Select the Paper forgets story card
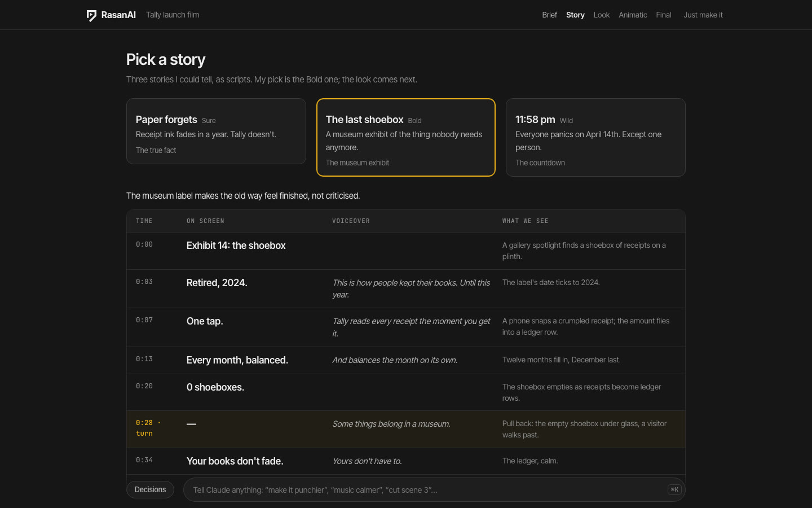Image resolution: width=812 pixels, height=508 pixels. coord(216,132)
